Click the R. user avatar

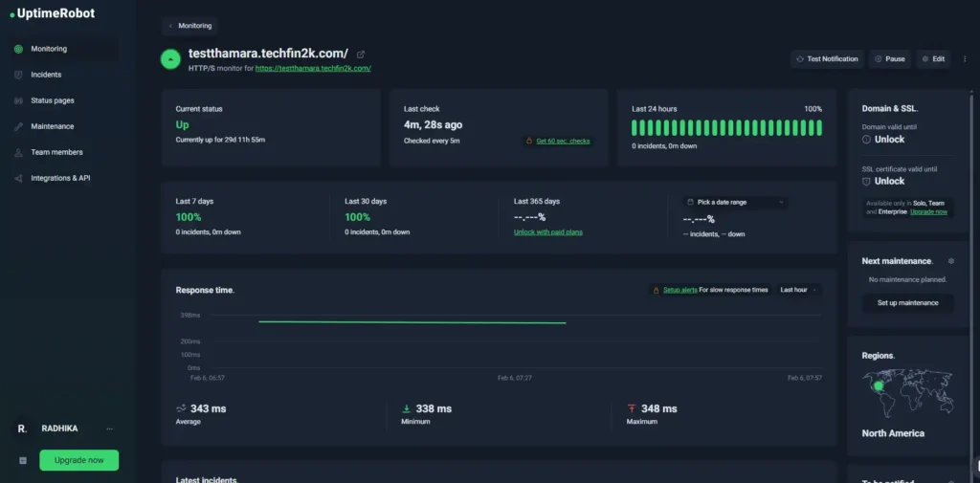pos(22,428)
